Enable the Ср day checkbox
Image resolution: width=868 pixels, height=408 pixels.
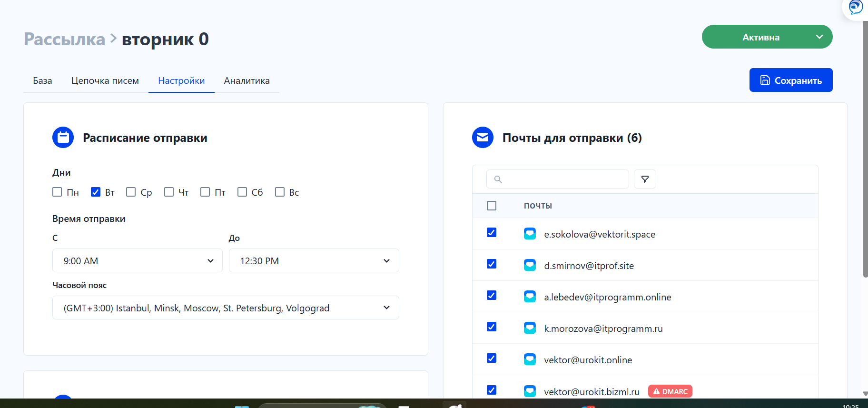(x=131, y=192)
